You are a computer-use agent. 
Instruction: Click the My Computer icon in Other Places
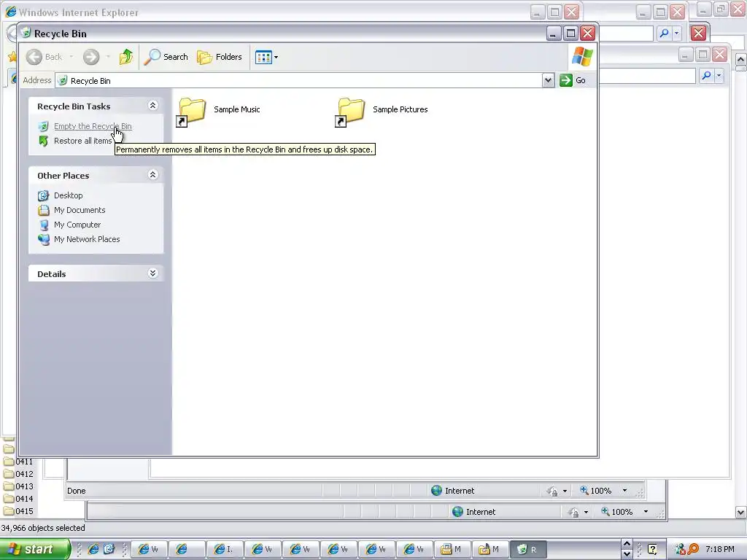click(43, 225)
